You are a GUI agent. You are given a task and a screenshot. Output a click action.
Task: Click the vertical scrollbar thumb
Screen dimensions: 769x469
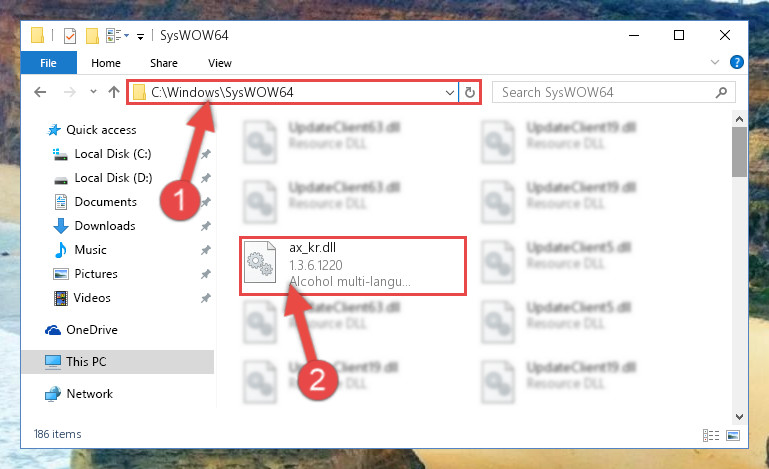[x=739, y=152]
